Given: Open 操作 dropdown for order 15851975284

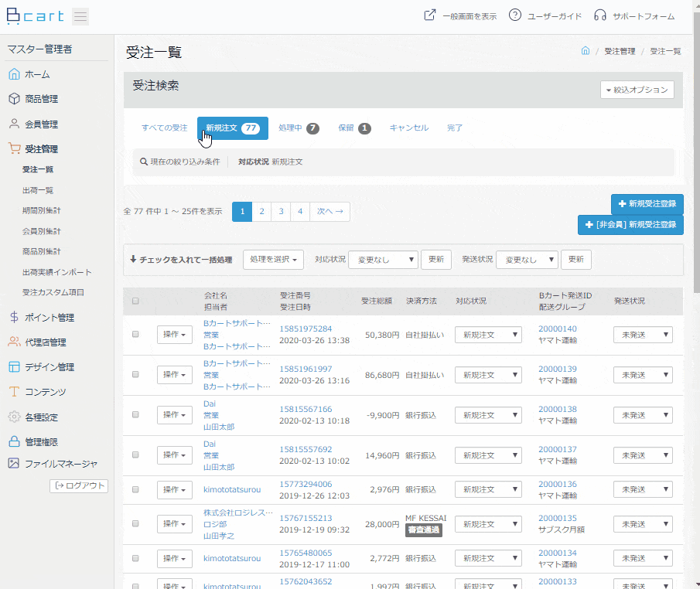Looking at the screenshot, I should [x=175, y=335].
